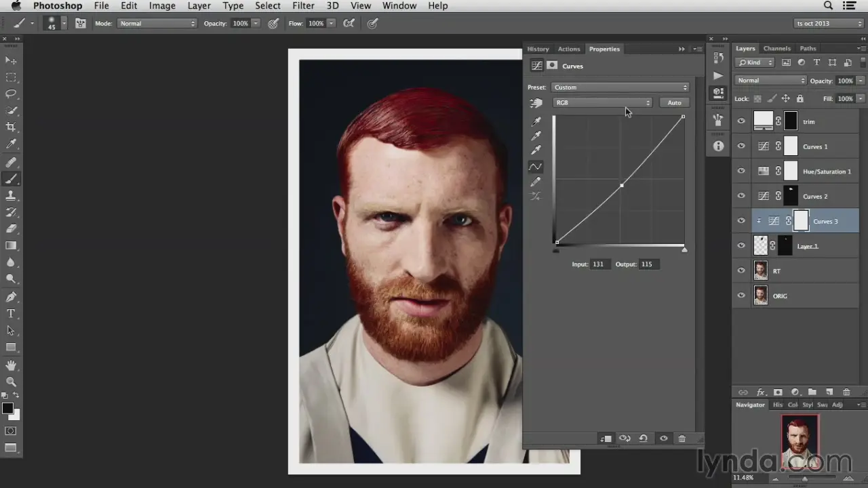
Task: Select the Eyedropper tool in toolbar
Action: pyautogui.click(x=11, y=144)
